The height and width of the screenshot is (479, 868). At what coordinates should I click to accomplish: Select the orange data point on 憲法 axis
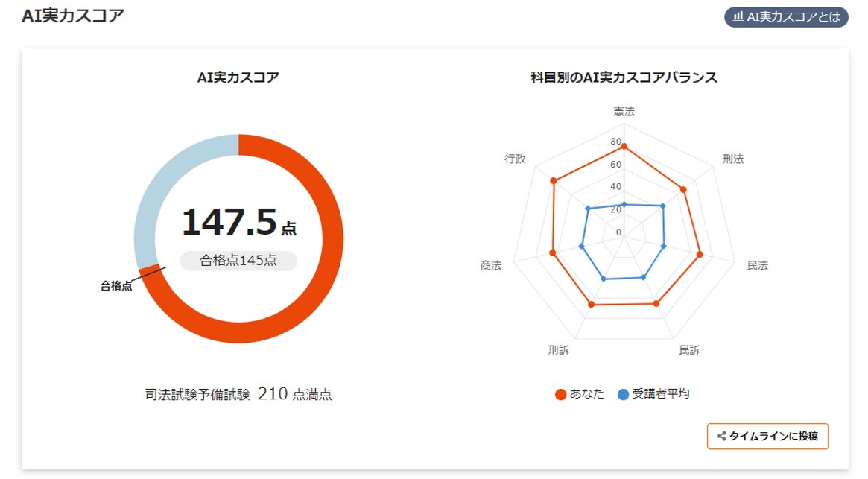click(x=624, y=146)
